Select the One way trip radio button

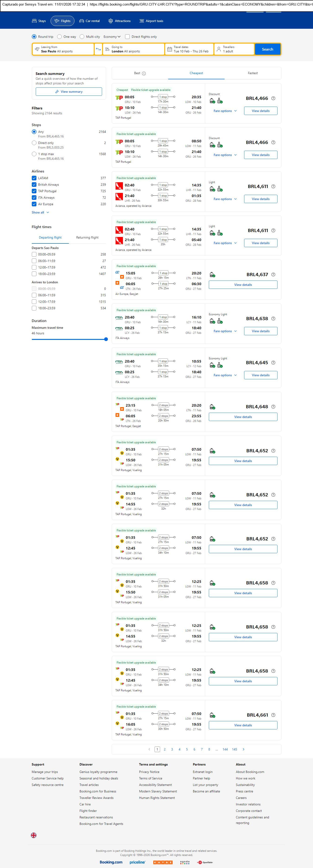pos(59,37)
